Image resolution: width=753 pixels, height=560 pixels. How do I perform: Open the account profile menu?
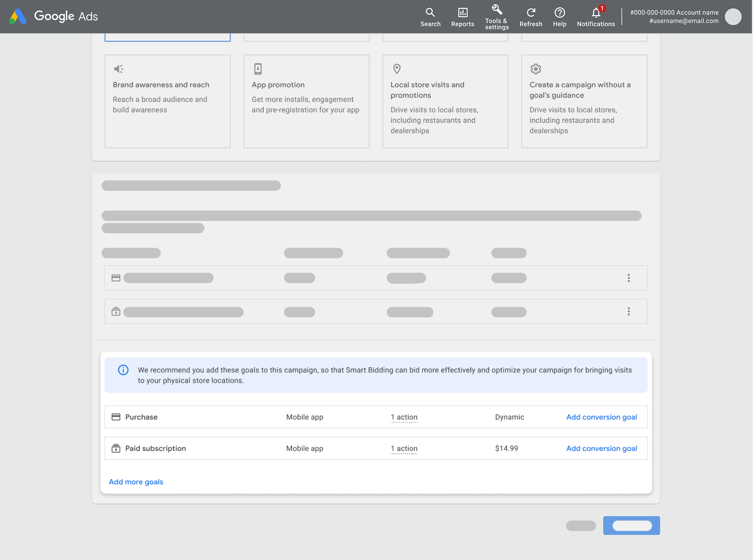click(x=733, y=17)
